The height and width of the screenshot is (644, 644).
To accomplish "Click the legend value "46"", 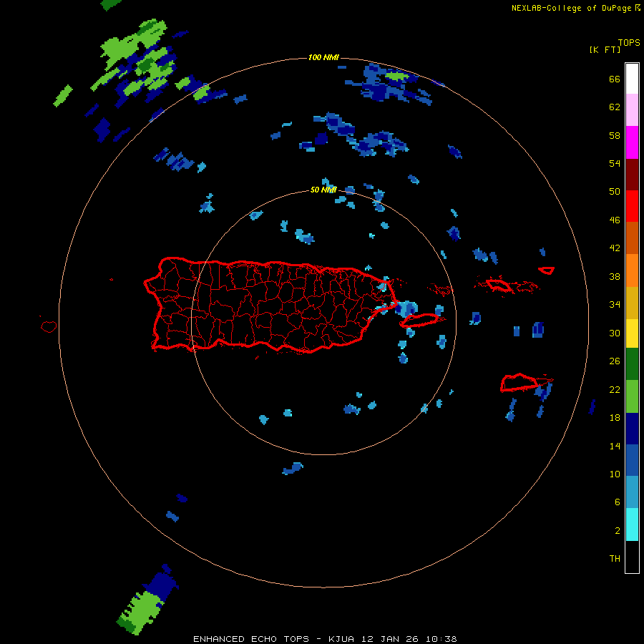I will point(615,220).
